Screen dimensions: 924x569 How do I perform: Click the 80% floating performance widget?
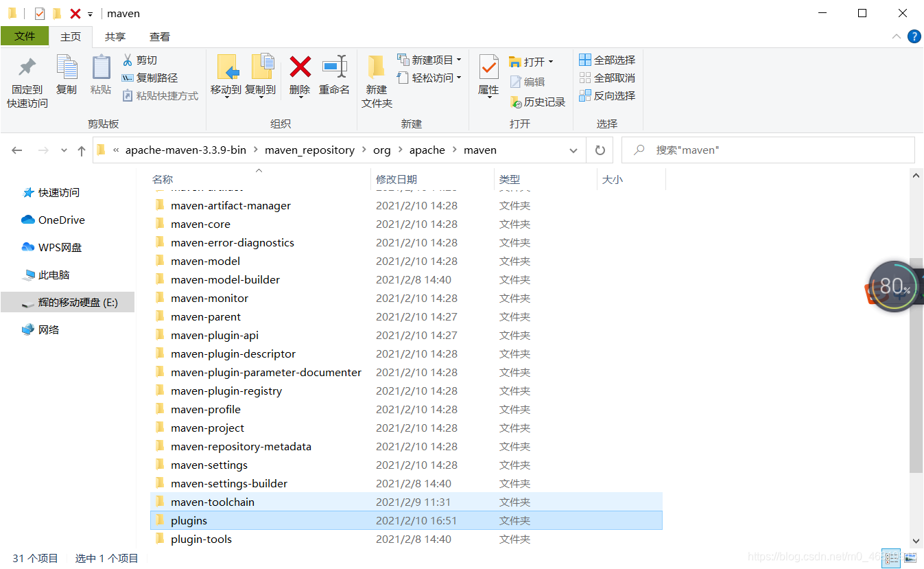(x=894, y=287)
